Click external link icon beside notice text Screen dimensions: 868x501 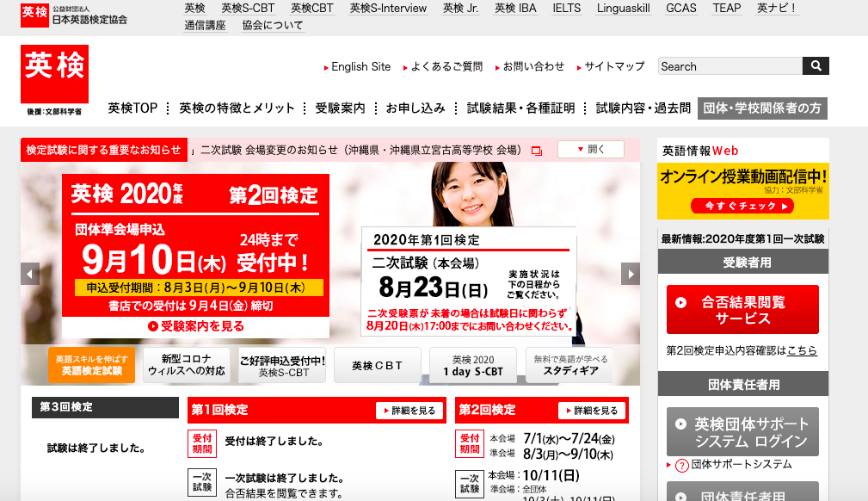click(x=537, y=151)
